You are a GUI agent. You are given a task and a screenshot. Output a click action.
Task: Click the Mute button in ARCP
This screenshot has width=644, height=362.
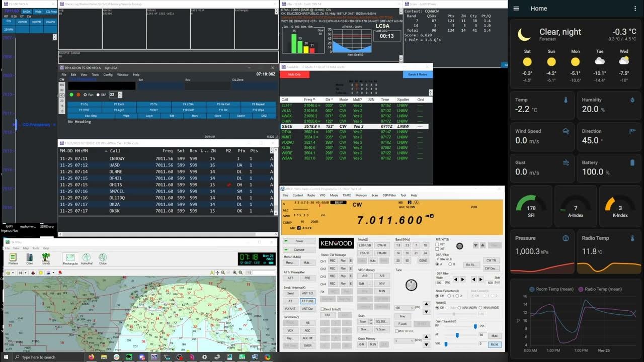tap(495, 336)
